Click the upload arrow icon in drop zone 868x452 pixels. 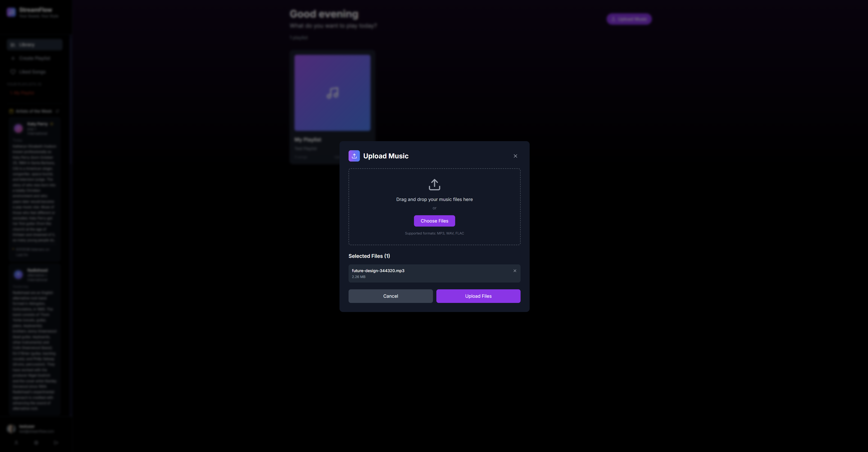pos(434,184)
